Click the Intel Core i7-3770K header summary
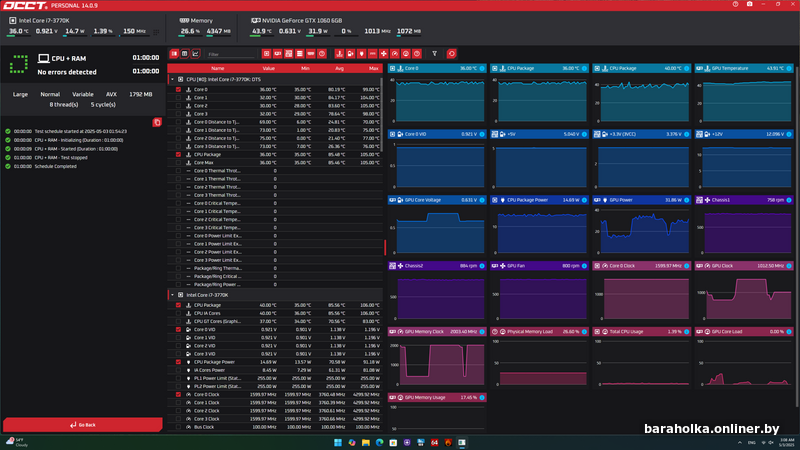800x450 pixels. [78, 26]
